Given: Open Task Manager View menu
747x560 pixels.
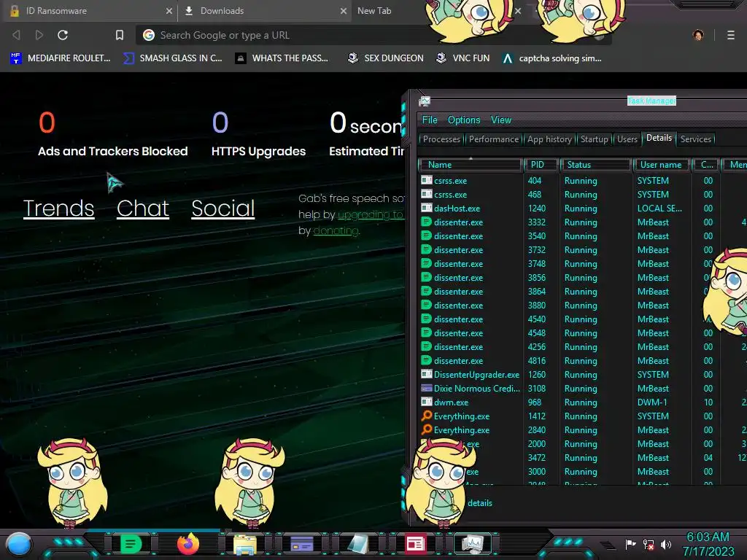Looking at the screenshot, I should tap(500, 120).
